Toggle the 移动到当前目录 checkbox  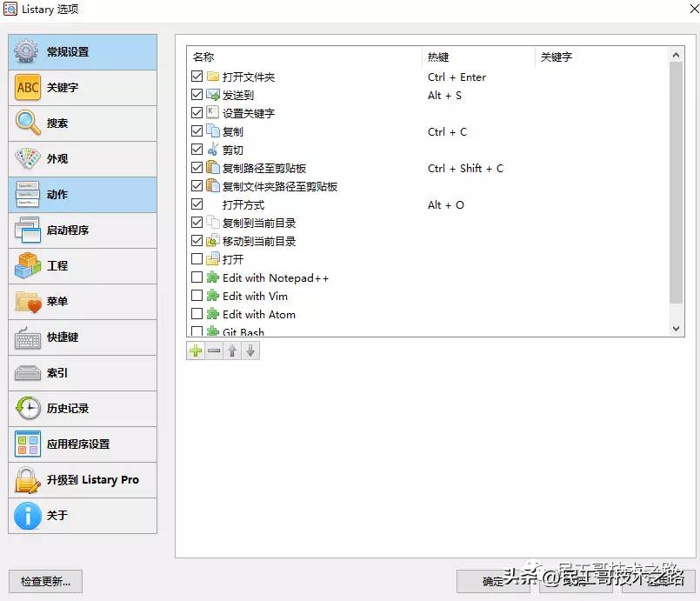pos(197,241)
